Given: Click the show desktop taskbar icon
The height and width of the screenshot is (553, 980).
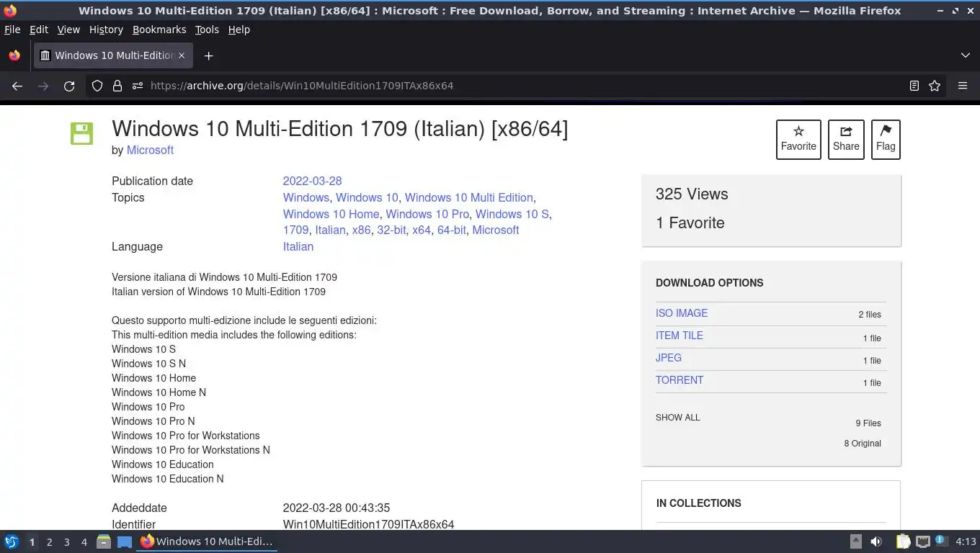Looking at the screenshot, I should (x=125, y=541).
